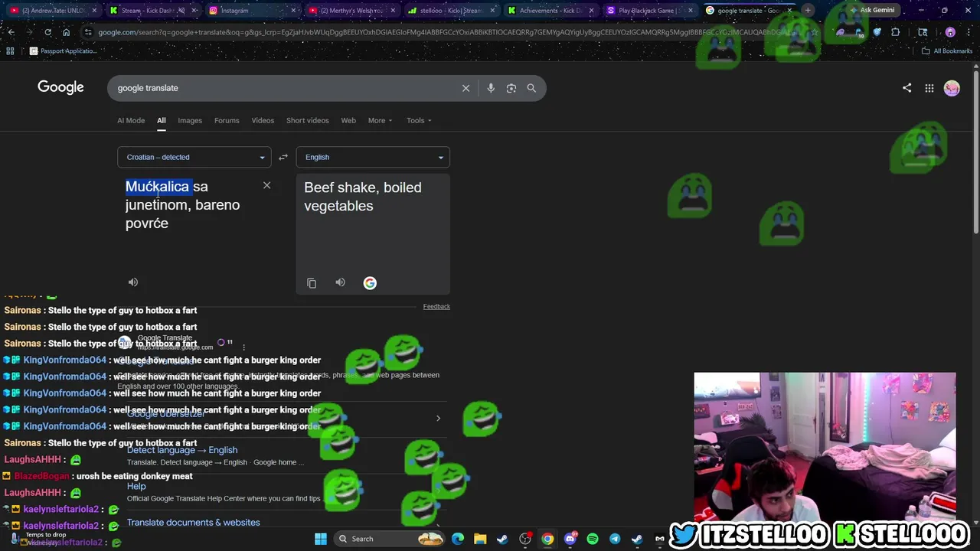Clear the Croatian source text
Screen dimensions: 980x551
pos(266,185)
